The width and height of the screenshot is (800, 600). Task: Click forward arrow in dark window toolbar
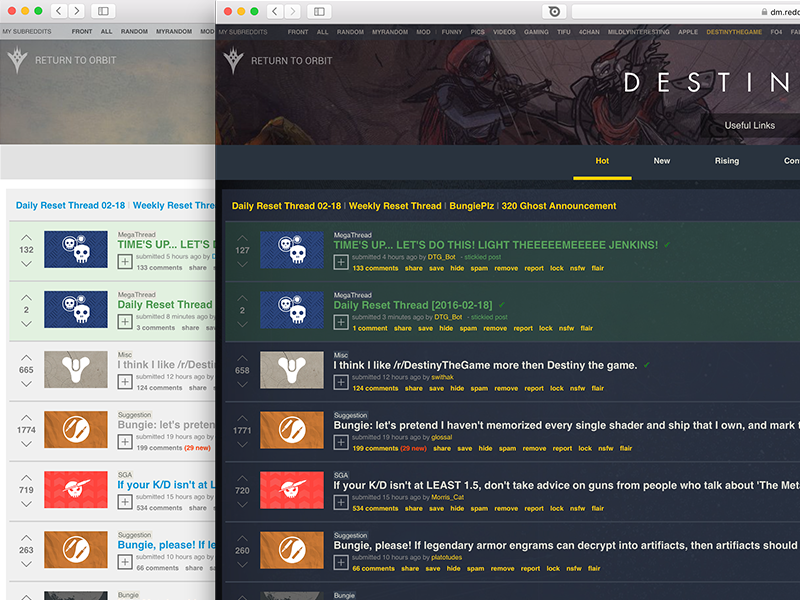click(292, 11)
